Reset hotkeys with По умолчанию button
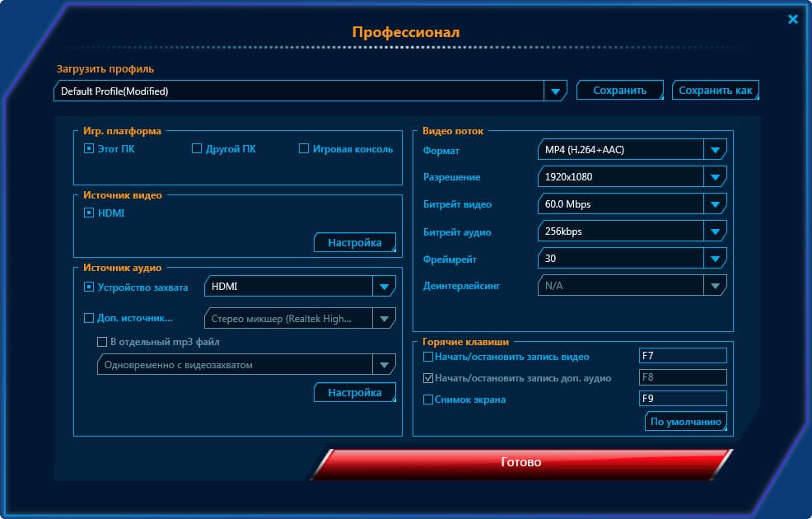The image size is (812, 519). [686, 422]
